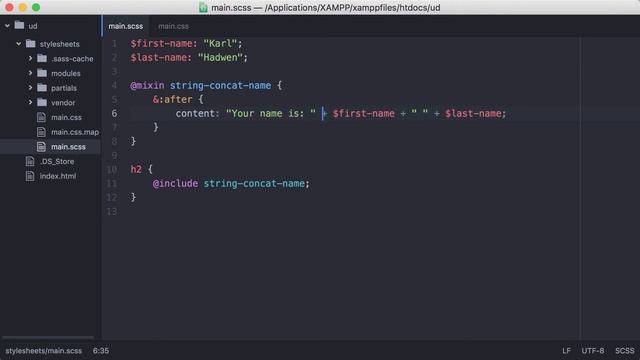Collapse the stylesheets folder chevron
Screen dimensions: 640x360
click(x=19, y=44)
